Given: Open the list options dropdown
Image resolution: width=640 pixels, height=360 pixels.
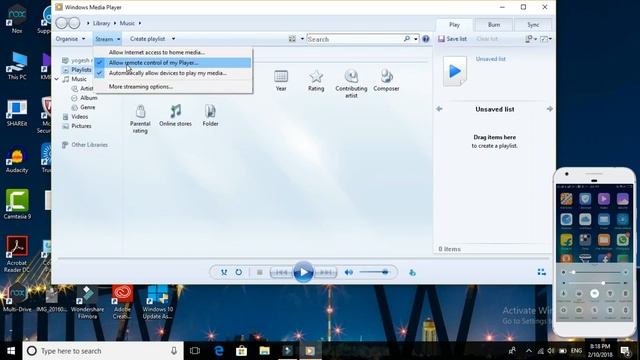Looking at the screenshot, I should click(531, 39).
